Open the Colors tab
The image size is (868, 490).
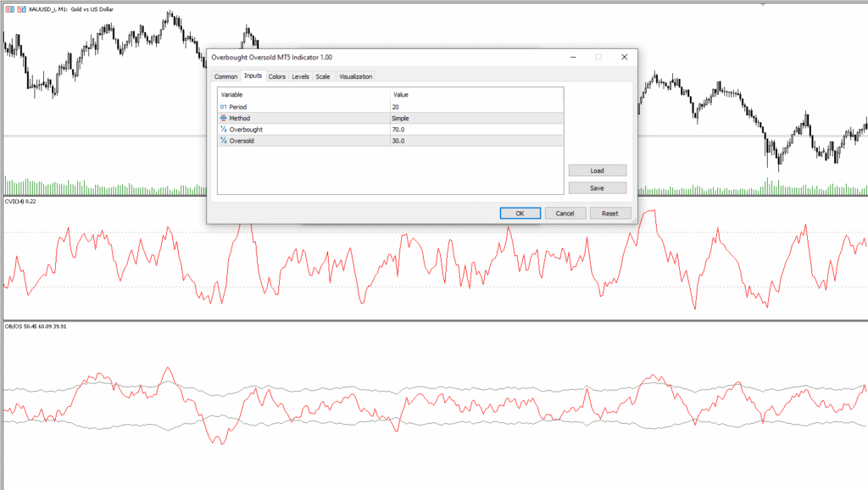[276, 76]
